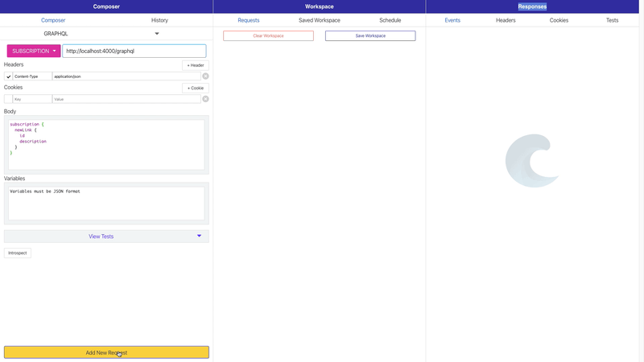Select the Cookies tab in Responses
The image size is (644, 362).
[559, 20]
